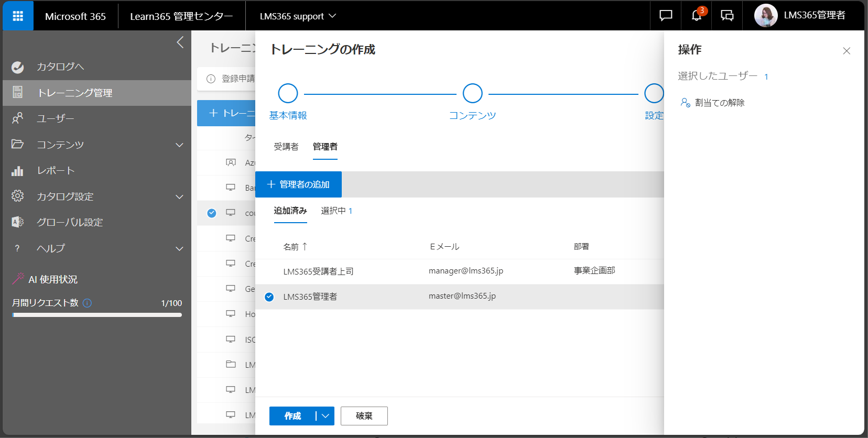868x438 pixels.
Task: Select the LMS365受講者上司 row
Action: point(460,271)
